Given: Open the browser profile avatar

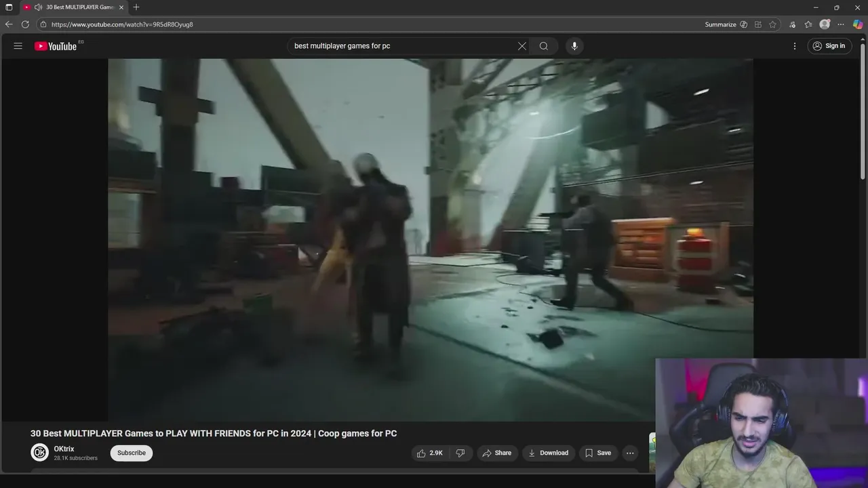Looking at the screenshot, I should [825, 24].
